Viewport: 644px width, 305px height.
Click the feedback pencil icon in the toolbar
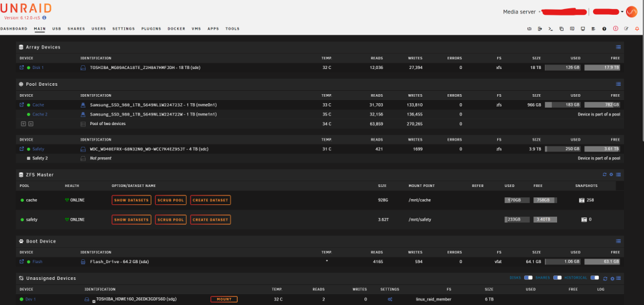(x=626, y=29)
